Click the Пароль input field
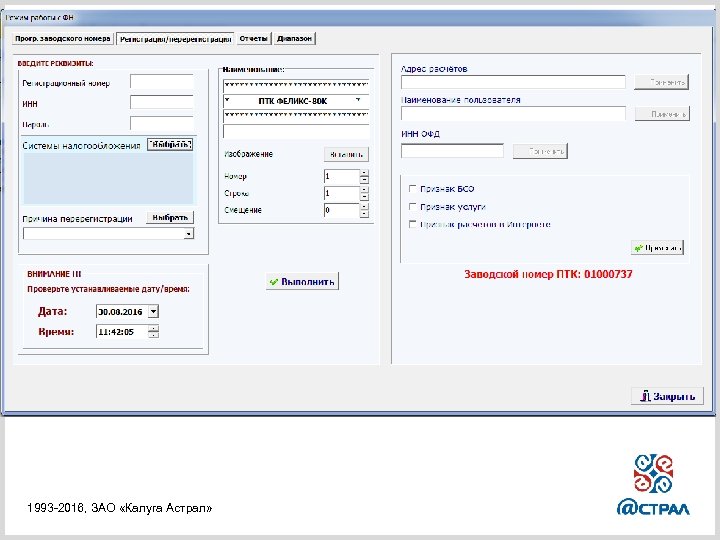720x540 pixels. tap(162, 123)
